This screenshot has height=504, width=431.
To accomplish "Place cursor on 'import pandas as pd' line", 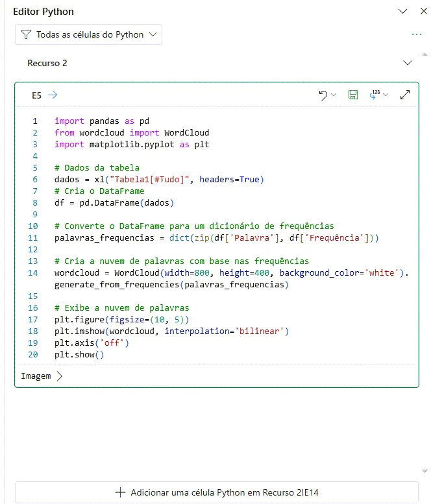I will [x=102, y=121].
